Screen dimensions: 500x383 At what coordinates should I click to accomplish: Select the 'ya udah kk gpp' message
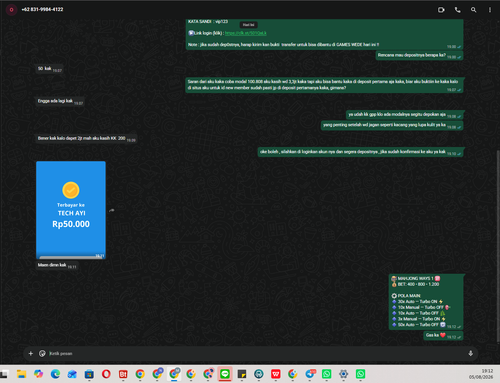[x=405, y=115]
